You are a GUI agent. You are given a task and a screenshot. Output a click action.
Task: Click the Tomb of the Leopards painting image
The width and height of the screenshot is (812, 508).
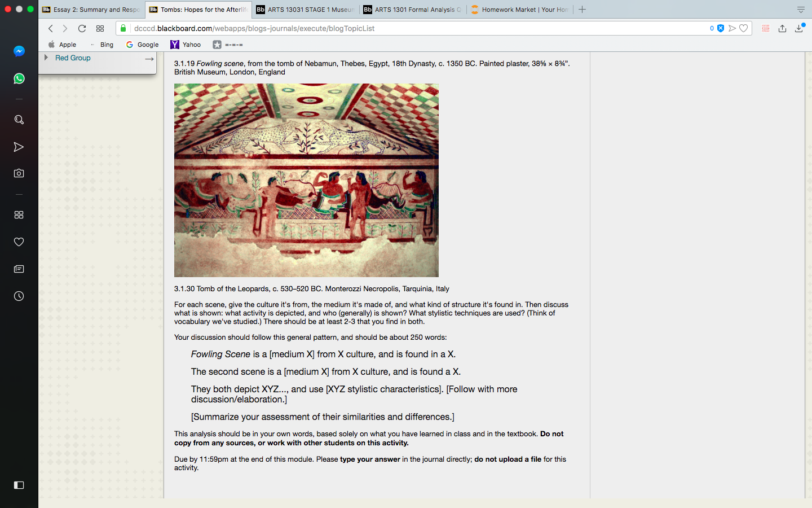click(x=306, y=180)
